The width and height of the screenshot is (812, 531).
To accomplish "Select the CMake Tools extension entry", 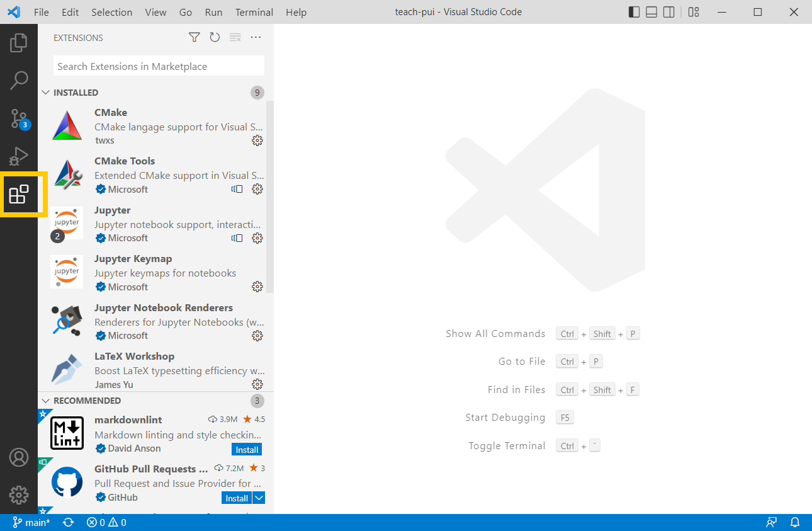I will [x=152, y=175].
